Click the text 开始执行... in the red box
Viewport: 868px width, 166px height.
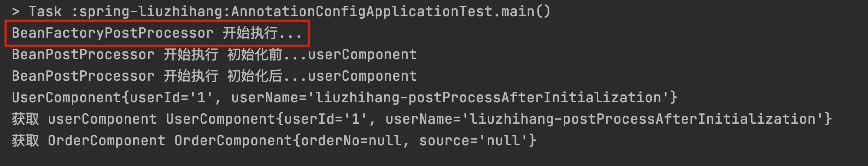pyautogui.click(x=262, y=33)
